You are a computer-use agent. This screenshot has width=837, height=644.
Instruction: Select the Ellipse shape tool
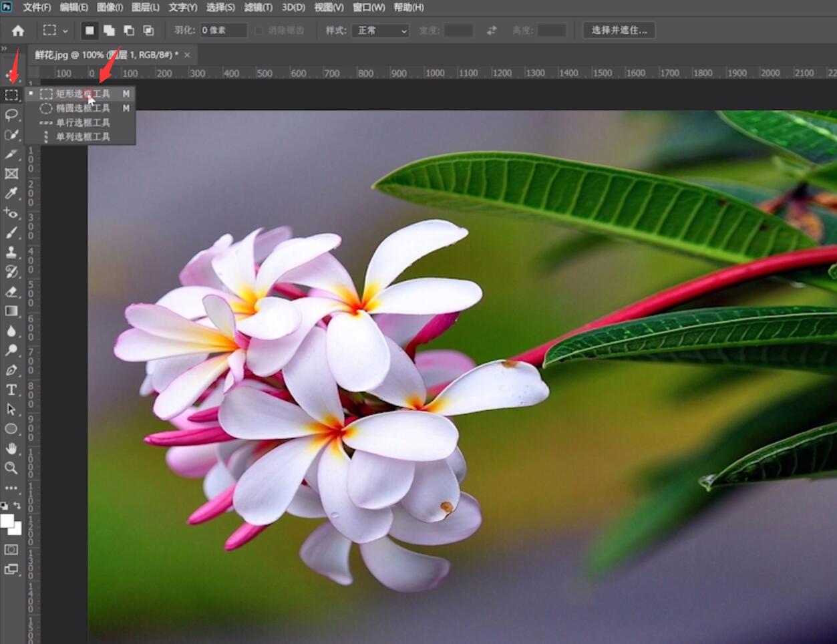[x=11, y=429]
